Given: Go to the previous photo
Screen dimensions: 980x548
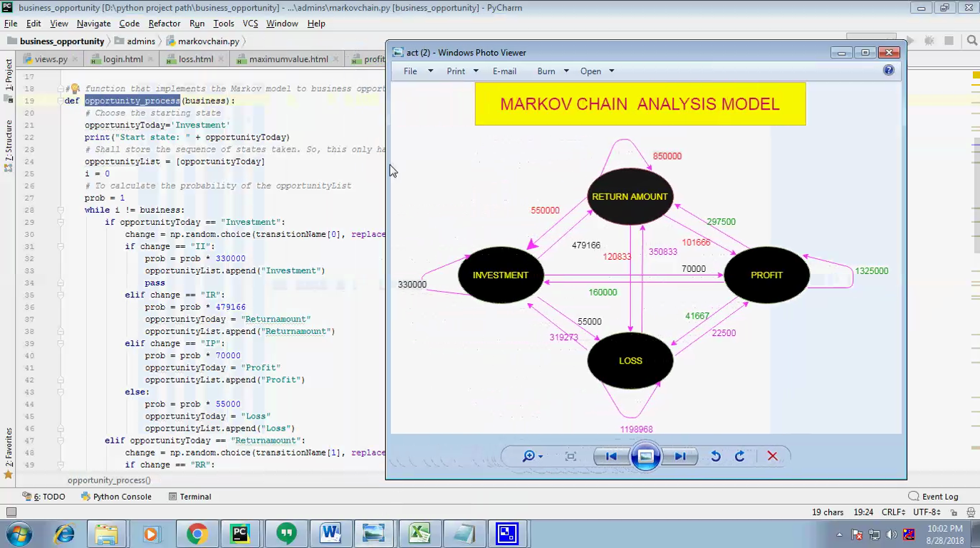Looking at the screenshot, I should pyautogui.click(x=611, y=456).
